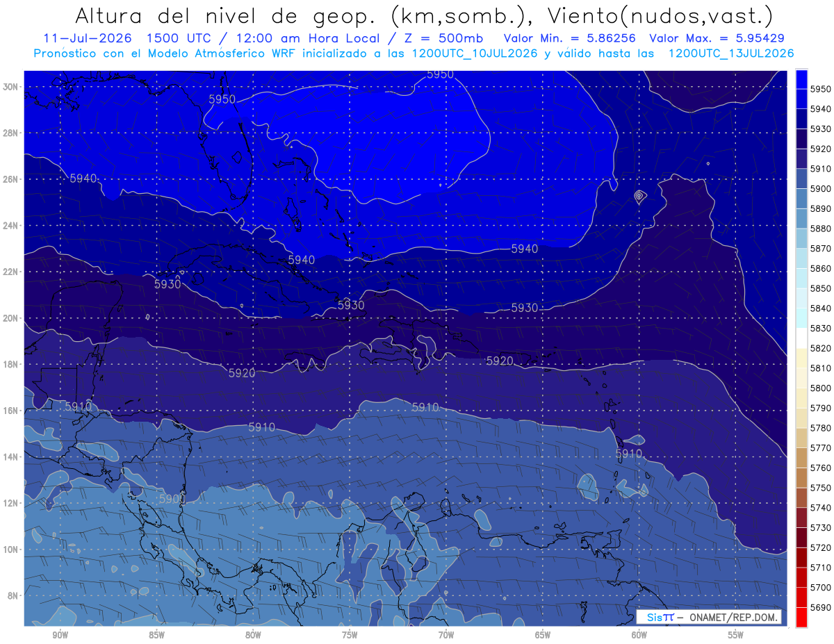Click the '1200UTC_10JUL2026' initialization text
The height and width of the screenshot is (644, 834).
click(x=475, y=53)
